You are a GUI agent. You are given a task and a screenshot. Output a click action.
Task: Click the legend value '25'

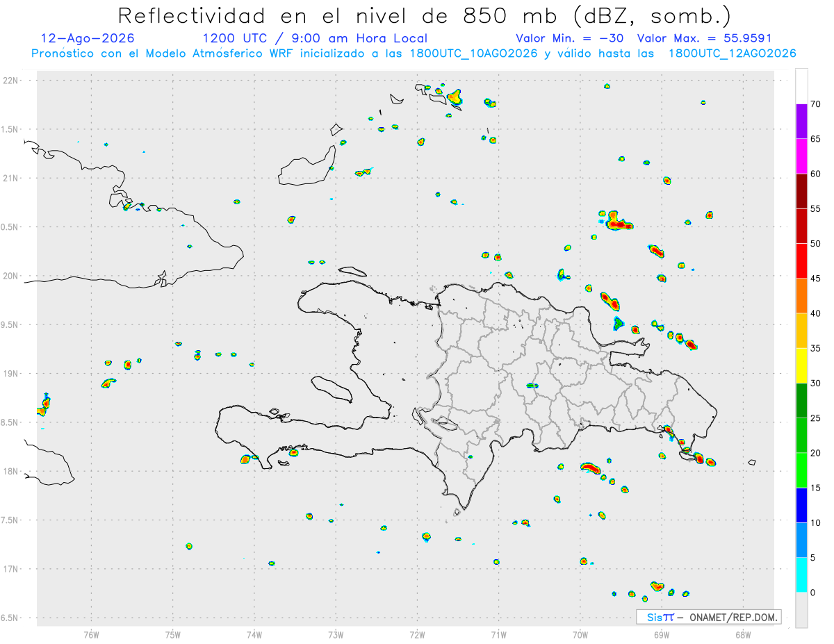(816, 418)
